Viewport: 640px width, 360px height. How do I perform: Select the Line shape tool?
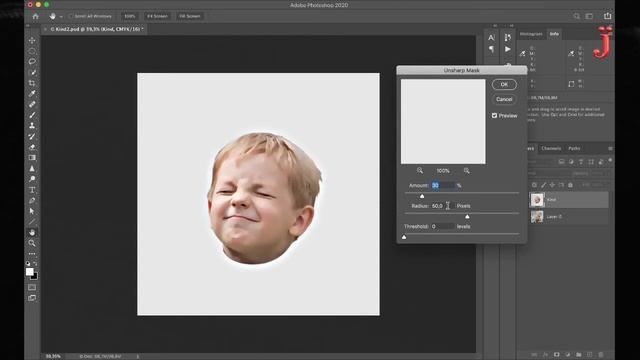pos(32,222)
